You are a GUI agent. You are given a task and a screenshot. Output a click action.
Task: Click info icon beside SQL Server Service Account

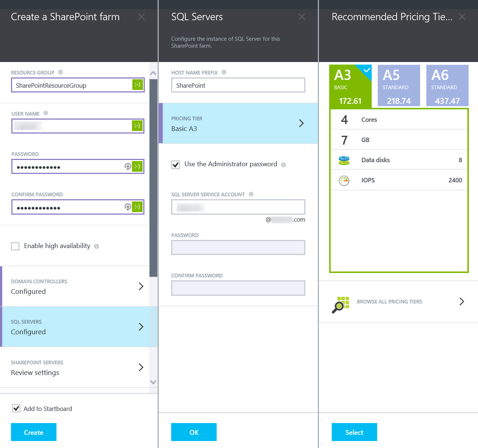[251, 194]
